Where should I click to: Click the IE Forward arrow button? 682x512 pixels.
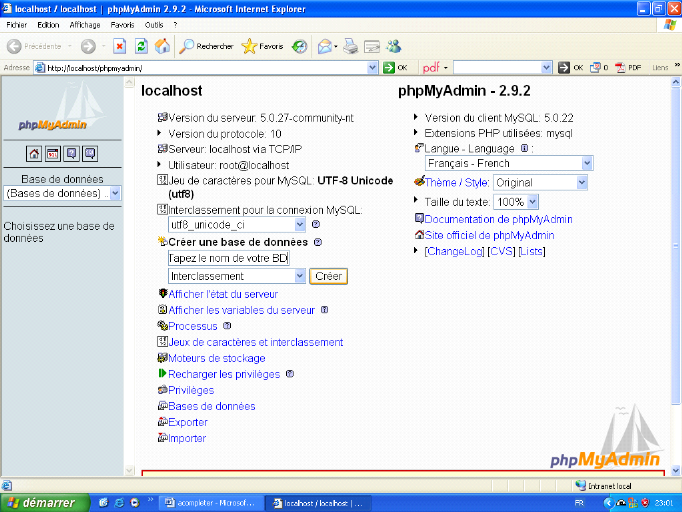tap(88, 46)
